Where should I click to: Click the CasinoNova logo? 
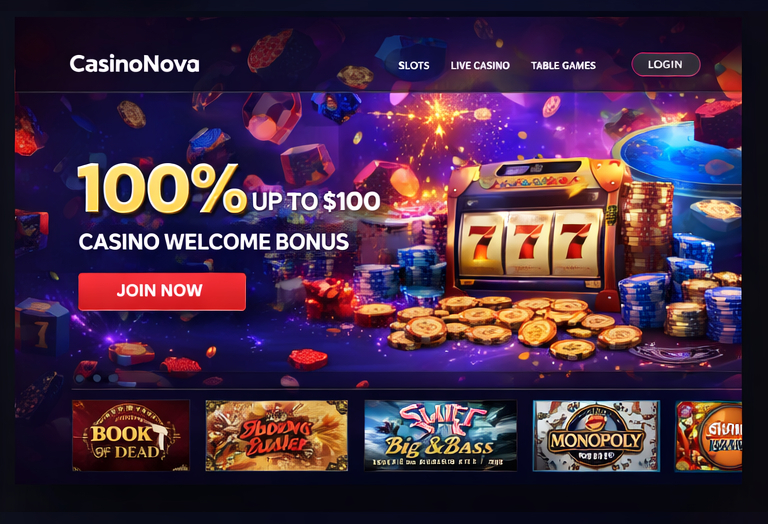pos(134,64)
